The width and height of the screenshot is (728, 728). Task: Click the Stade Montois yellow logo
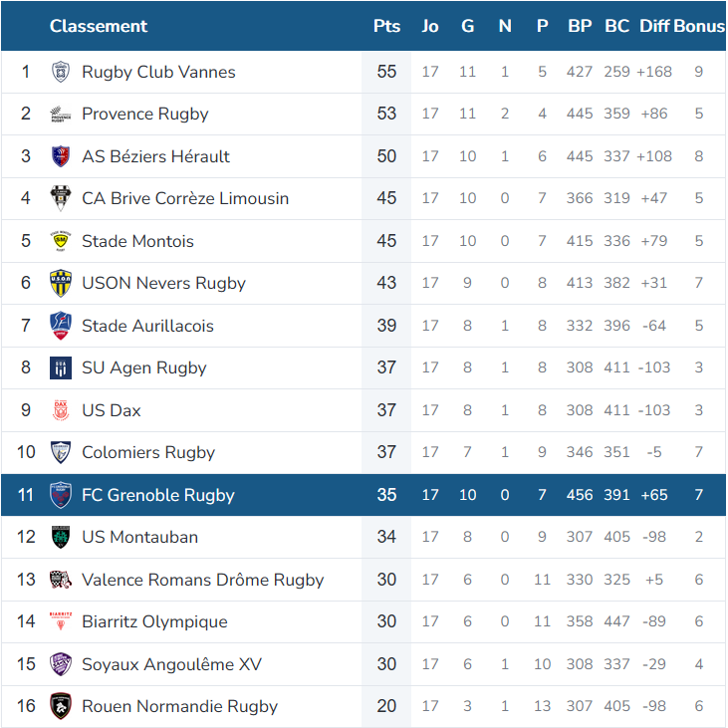click(x=61, y=241)
